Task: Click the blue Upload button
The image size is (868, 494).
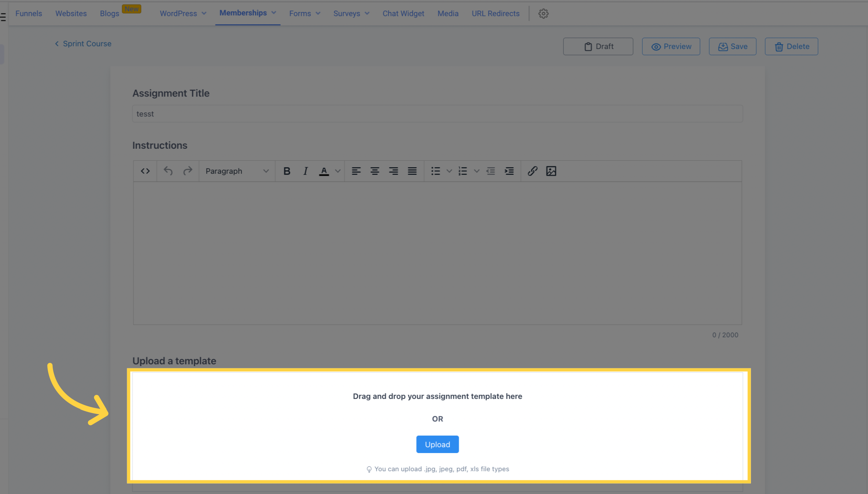Action: coord(437,444)
